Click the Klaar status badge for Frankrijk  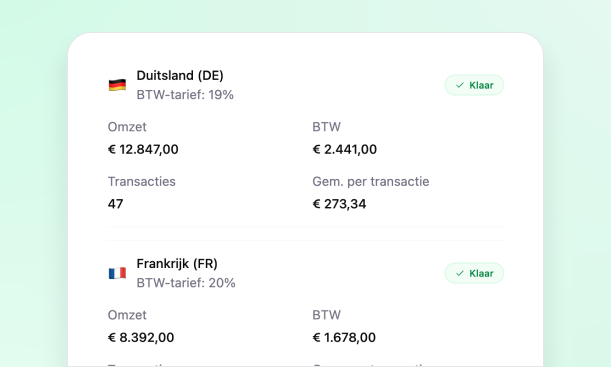coord(474,273)
